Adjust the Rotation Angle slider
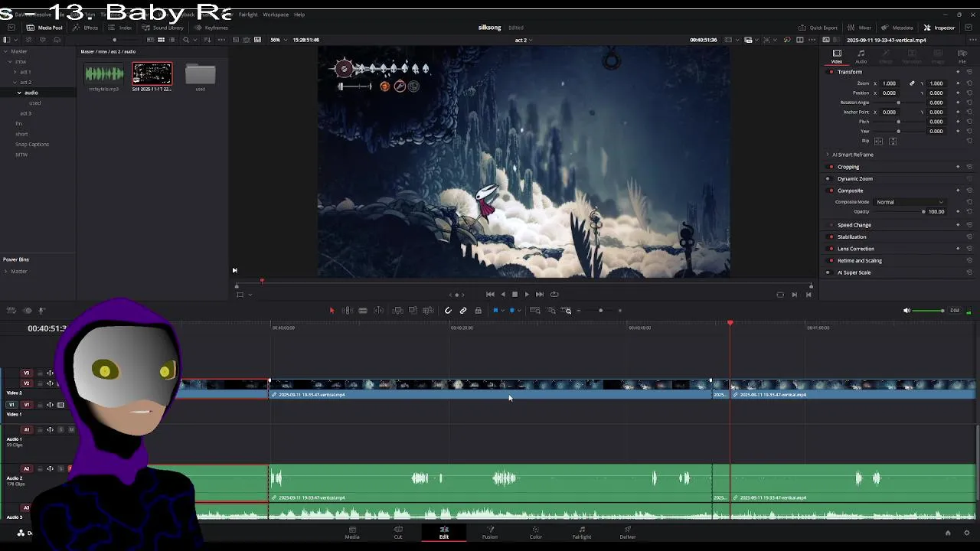 point(899,103)
